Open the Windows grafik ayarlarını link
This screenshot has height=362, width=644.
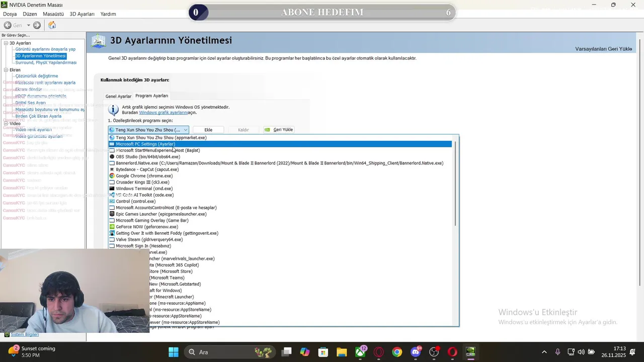pos(164,113)
